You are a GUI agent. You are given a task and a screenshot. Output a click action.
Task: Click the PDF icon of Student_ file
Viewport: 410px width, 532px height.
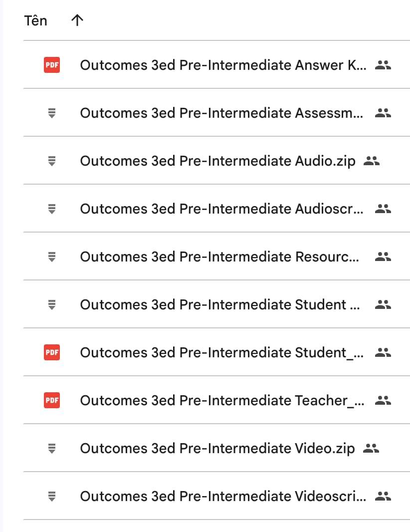(52, 352)
